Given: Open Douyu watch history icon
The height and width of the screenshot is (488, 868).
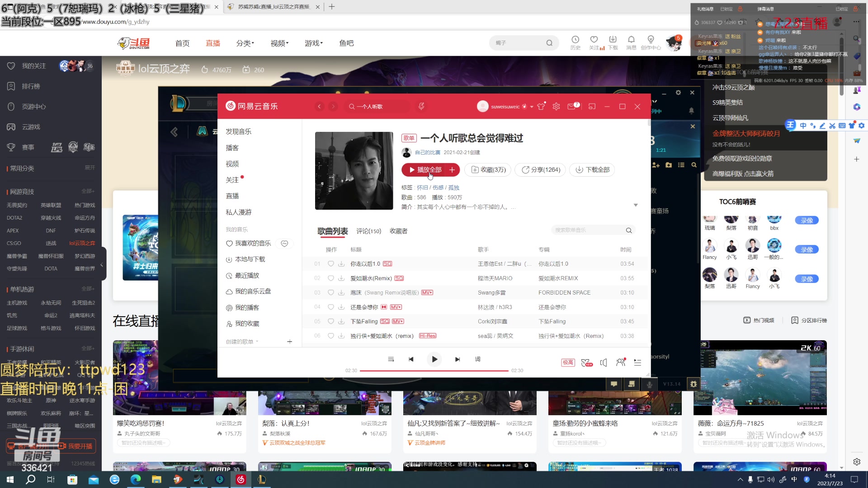Looking at the screenshot, I should point(575,42).
